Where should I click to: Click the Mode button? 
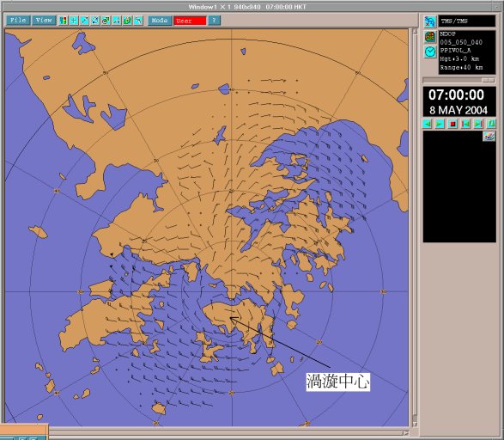[160, 21]
